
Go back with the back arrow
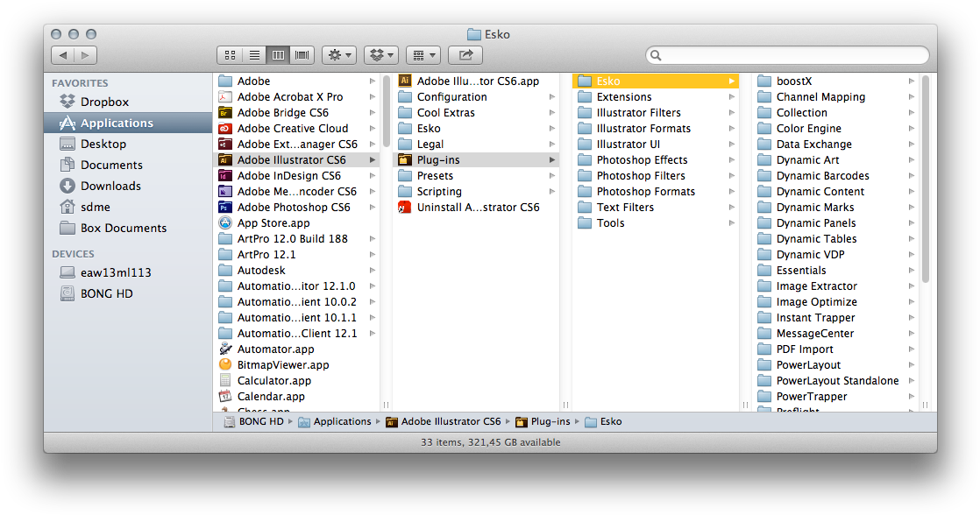62,55
